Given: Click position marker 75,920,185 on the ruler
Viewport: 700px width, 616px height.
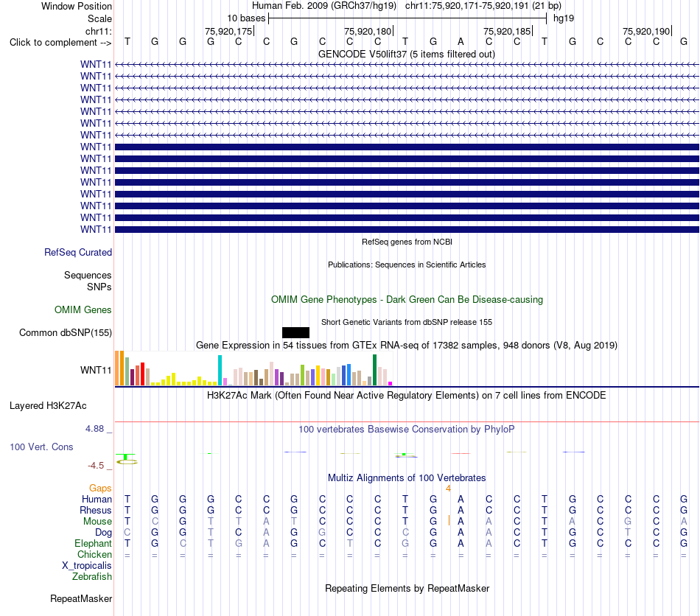Looking at the screenshot, I should (x=507, y=31).
